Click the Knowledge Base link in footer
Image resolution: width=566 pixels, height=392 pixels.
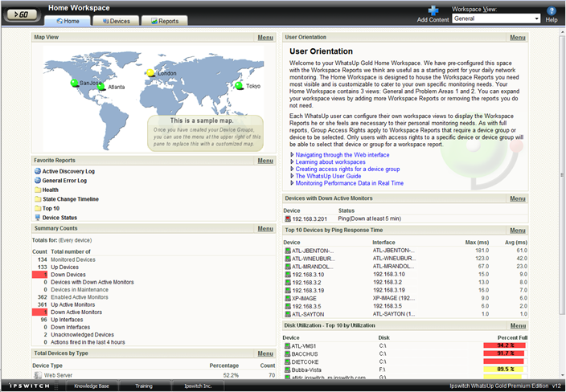(92, 386)
